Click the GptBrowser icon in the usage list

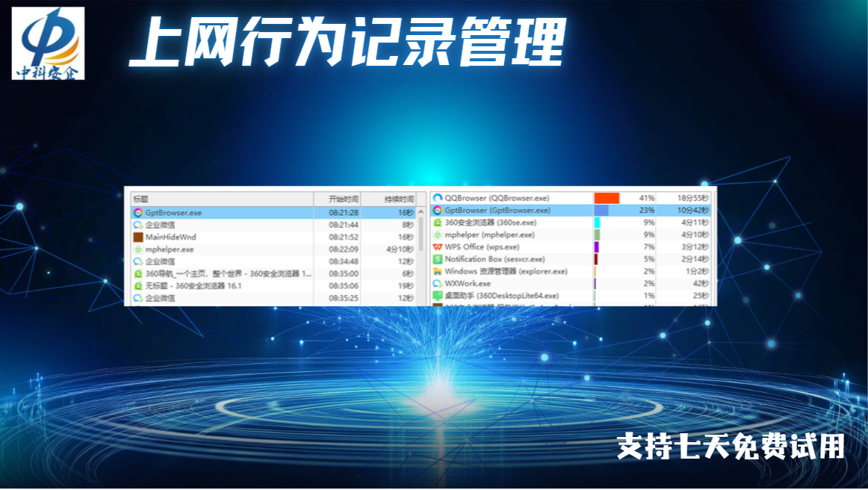(437, 211)
